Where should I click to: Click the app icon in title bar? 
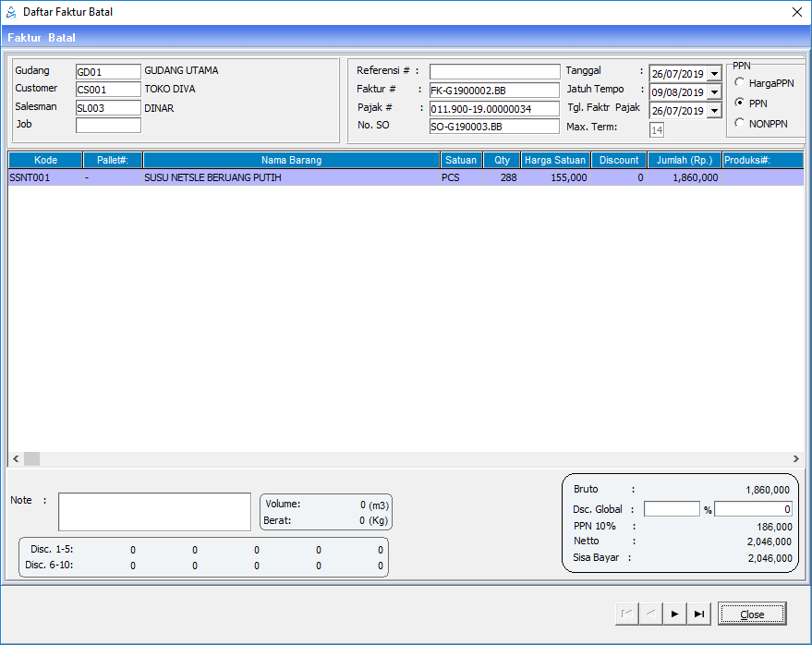click(x=11, y=12)
